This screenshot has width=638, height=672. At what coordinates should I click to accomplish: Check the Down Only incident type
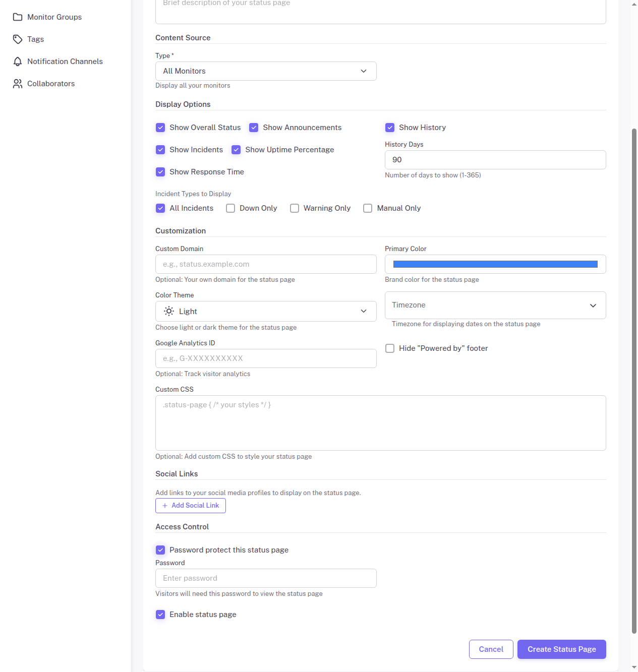tap(230, 208)
